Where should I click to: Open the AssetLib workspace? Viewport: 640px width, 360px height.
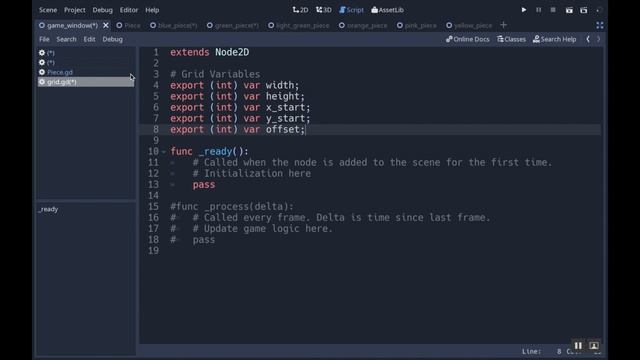click(387, 10)
